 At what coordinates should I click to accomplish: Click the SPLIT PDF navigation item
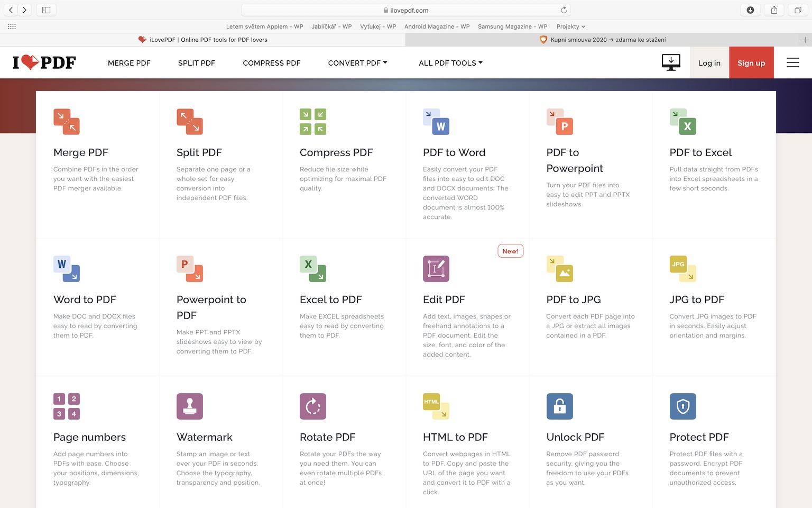click(x=197, y=63)
